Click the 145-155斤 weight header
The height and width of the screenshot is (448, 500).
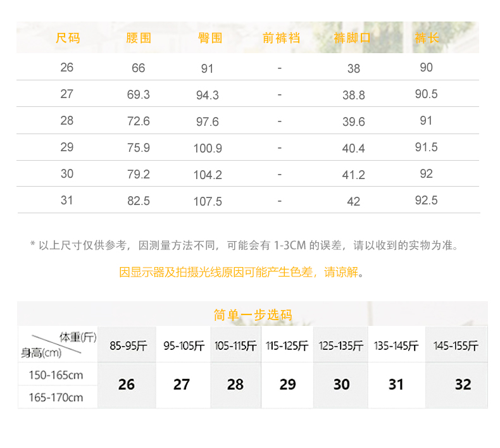(x=456, y=345)
